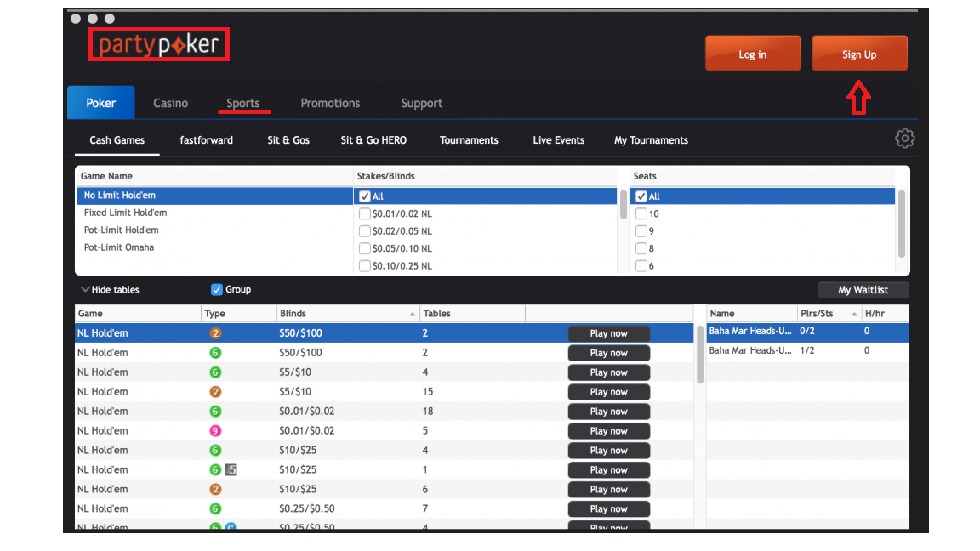This screenshot has height=551, width=980.
Task: Click the Name column header
Action: coord(753,314)
